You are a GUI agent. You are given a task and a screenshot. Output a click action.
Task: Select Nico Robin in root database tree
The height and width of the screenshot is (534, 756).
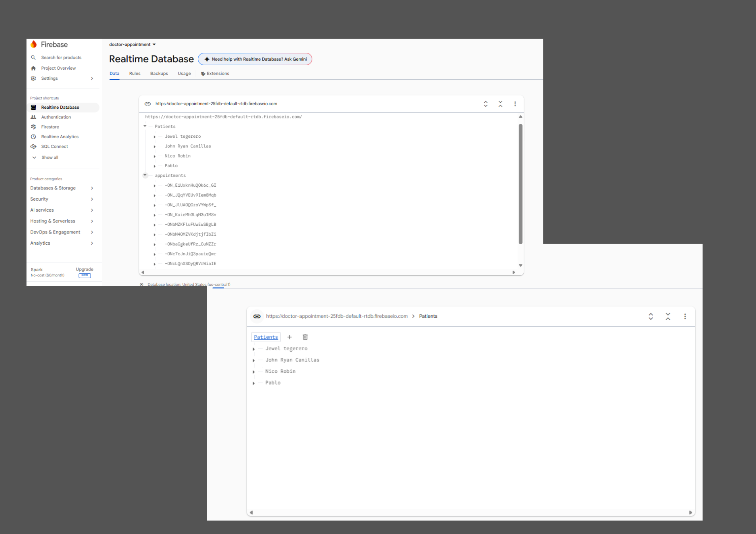tap(177, 156)
